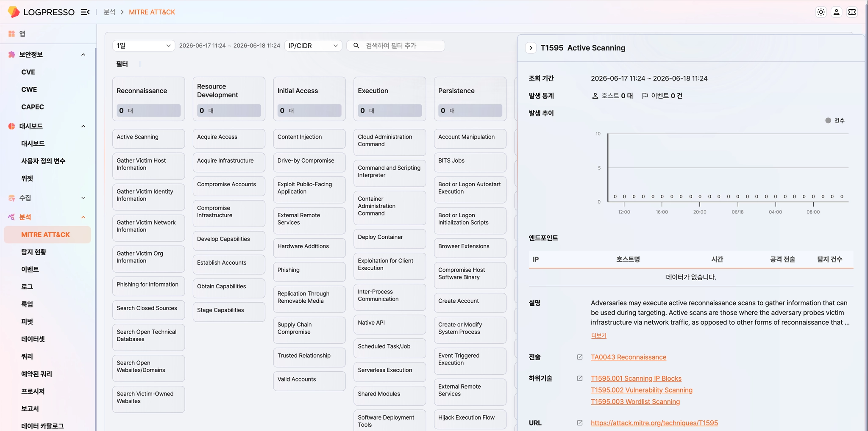
Task: Open the 1일 time range dropdown
Action: pyautogui.click(x=144, y=46)
